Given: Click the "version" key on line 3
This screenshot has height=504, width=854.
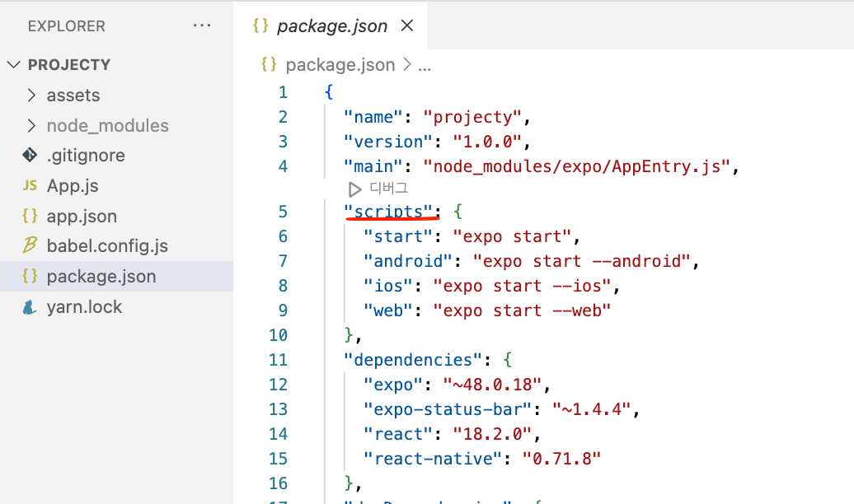Looking at the screenshot, I should (388, 142).
